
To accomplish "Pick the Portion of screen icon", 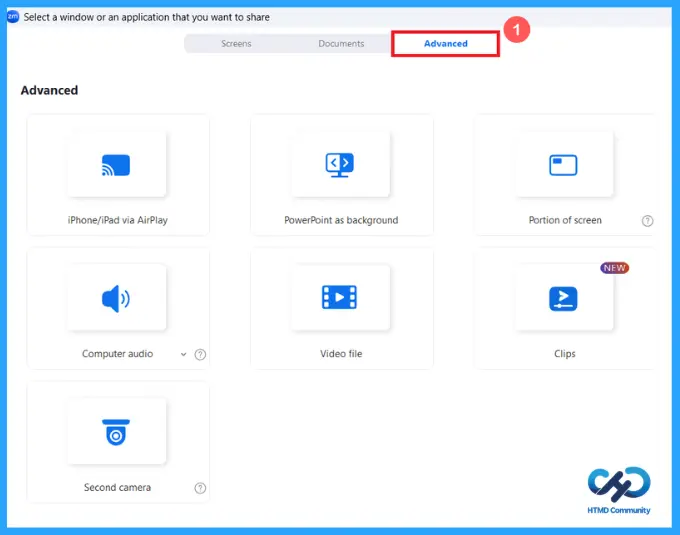I will point(563,165).
